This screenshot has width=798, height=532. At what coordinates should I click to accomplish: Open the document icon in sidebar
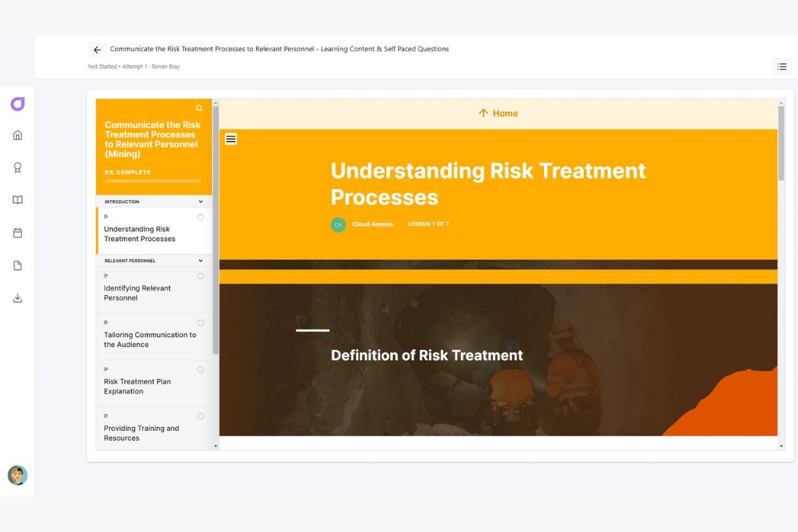[x=18, y=265]
